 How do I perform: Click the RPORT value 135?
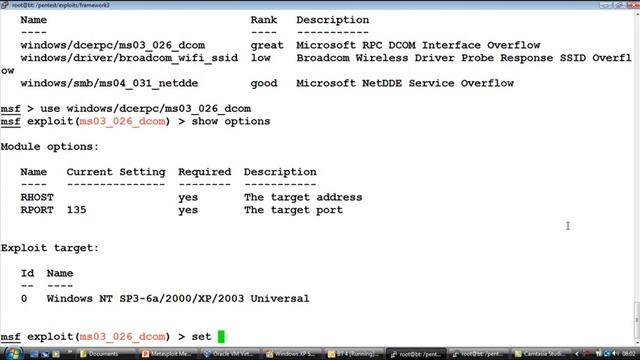76,210
